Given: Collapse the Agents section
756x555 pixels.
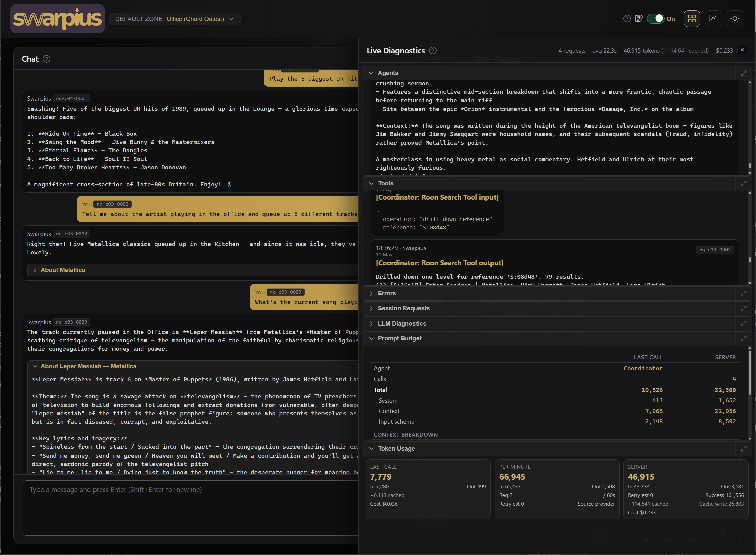Looking at the screenshot, I should 371,73.
